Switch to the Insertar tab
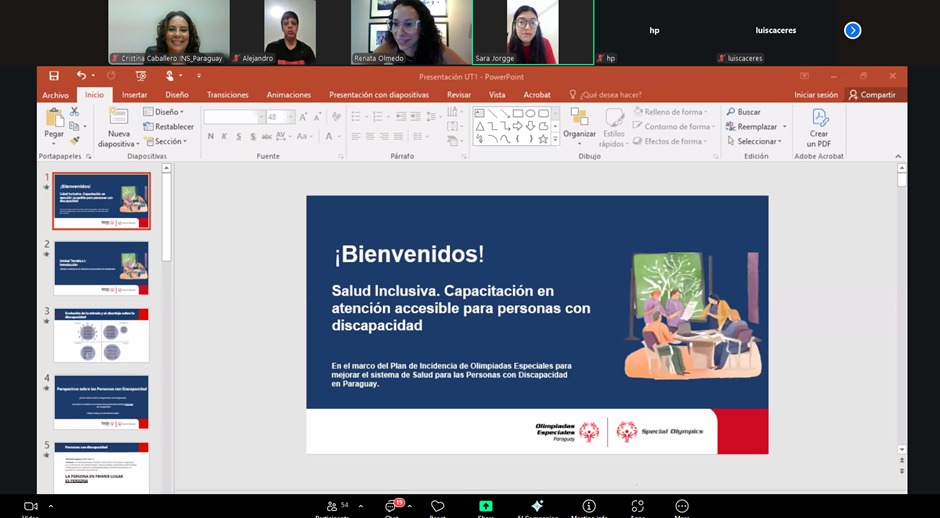 pos(135,95)
